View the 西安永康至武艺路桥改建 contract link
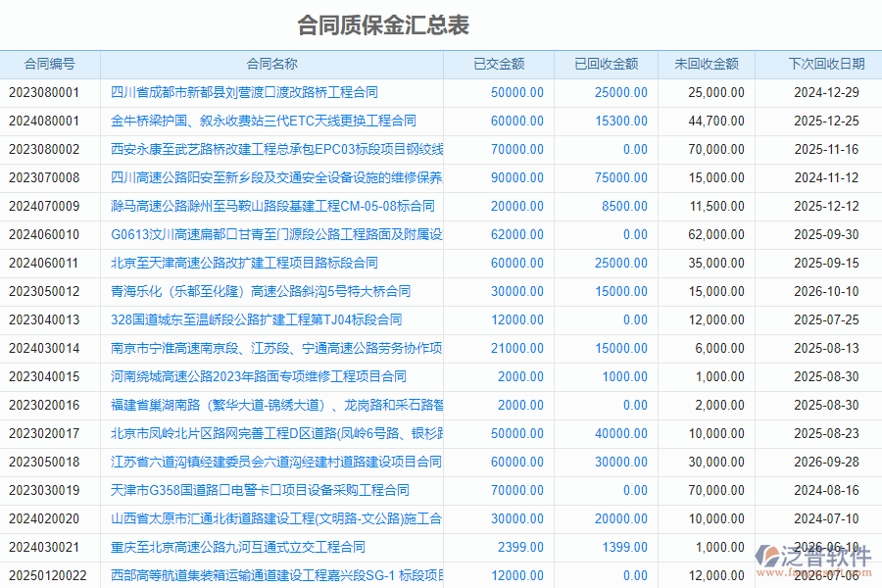 point(276,149)
